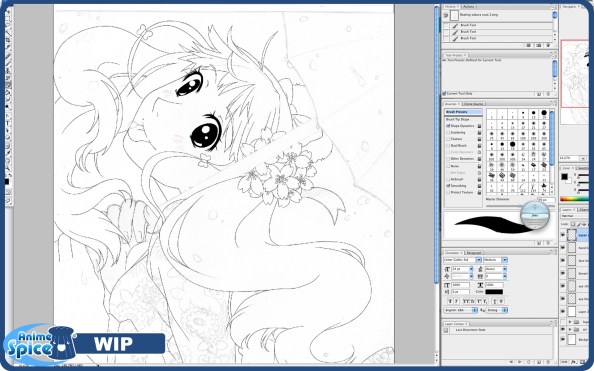Delete layer comp trash icon
594x371 pixels.
coord(548,362)
